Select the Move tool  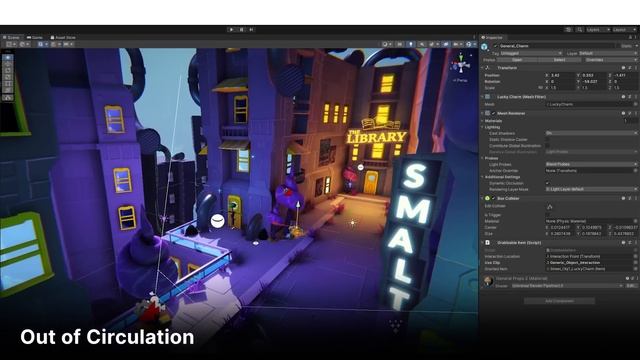point(8,64)
